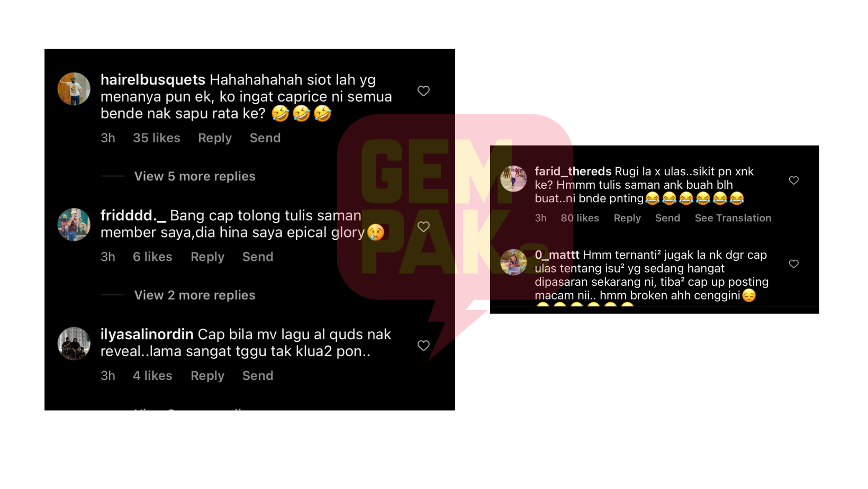Tap the heart on fridddd._ comment
This screenshot has height=489, width=868.
coord(423,227)
